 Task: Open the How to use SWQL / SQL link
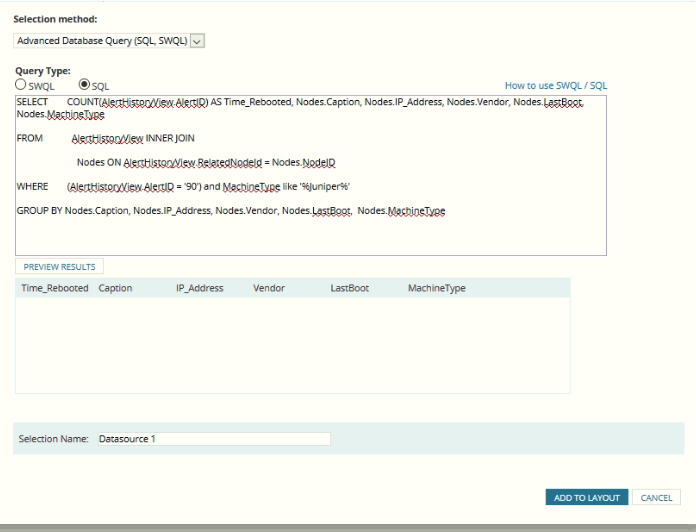click(556, 86)
